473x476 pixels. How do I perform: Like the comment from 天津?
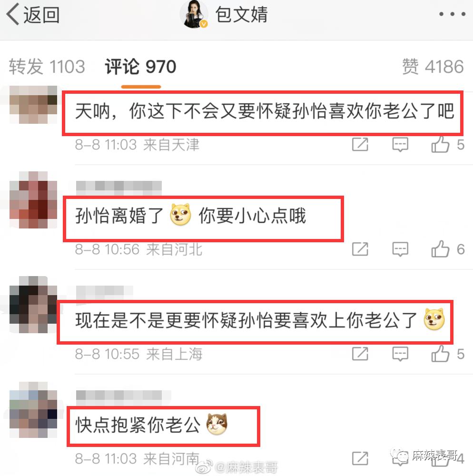click(x=447, y=145)
